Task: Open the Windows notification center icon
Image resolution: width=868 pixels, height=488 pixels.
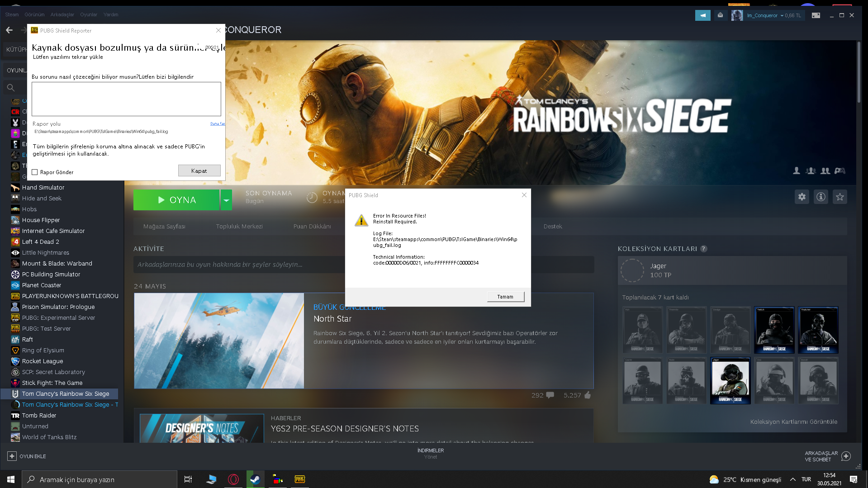Action: tap(854, 479)
